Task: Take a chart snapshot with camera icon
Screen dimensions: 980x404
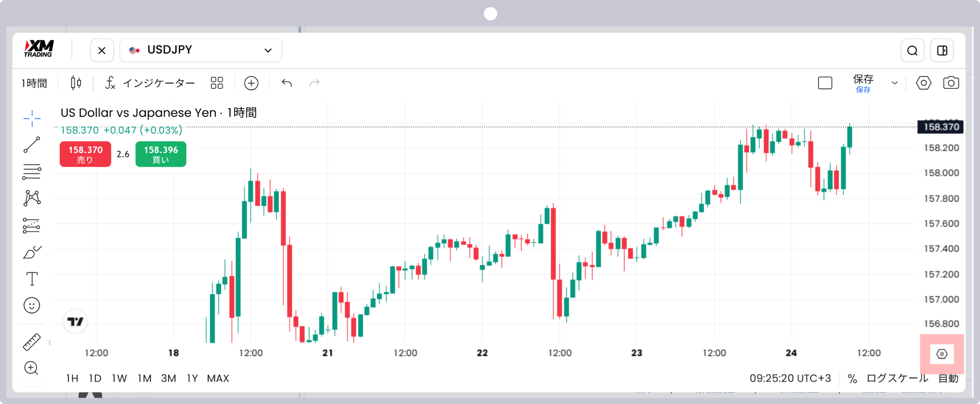Action: [x=951, y=83]
